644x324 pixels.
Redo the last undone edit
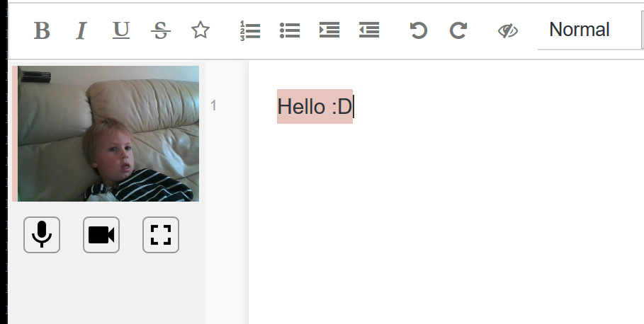(458, 30)
